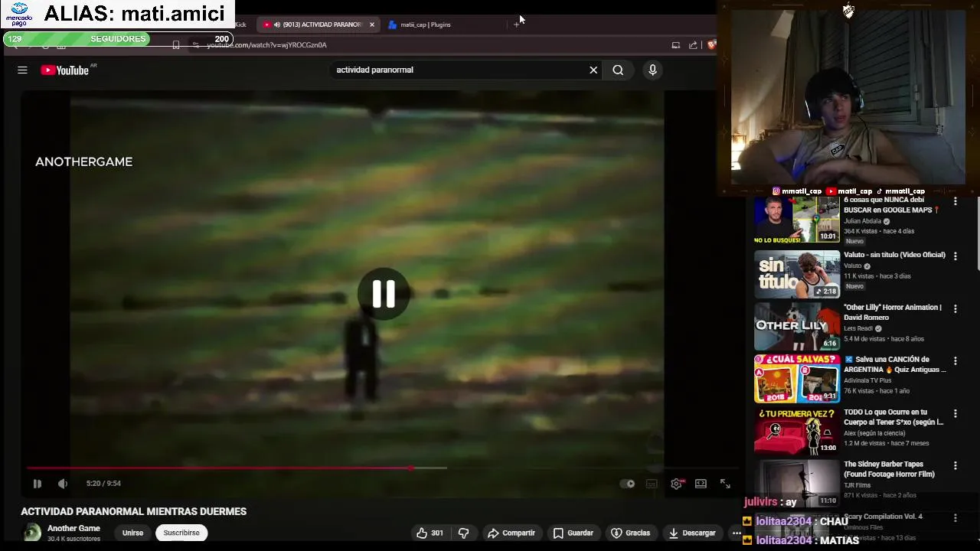This screenshot has height=551, width=980.
Task: Join the channel with Unirse
Action: [132, 533]
